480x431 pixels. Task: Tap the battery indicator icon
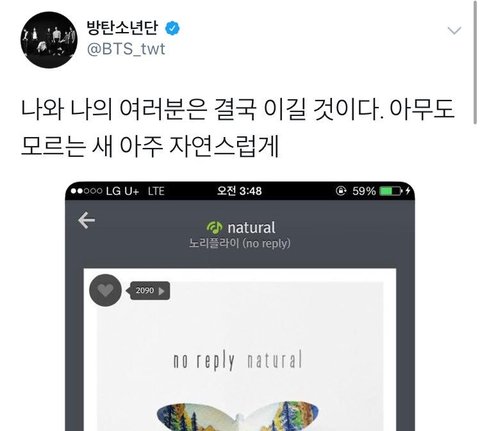[x=391, y=191]
